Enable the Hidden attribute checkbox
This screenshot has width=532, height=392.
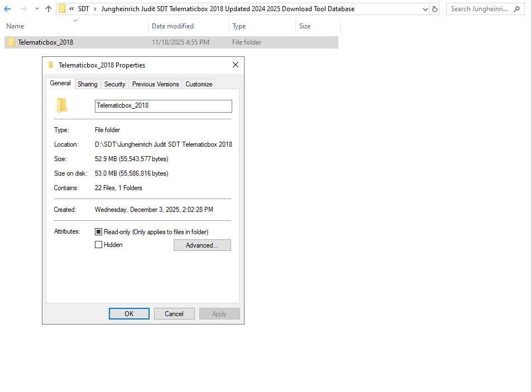[98, 244]
